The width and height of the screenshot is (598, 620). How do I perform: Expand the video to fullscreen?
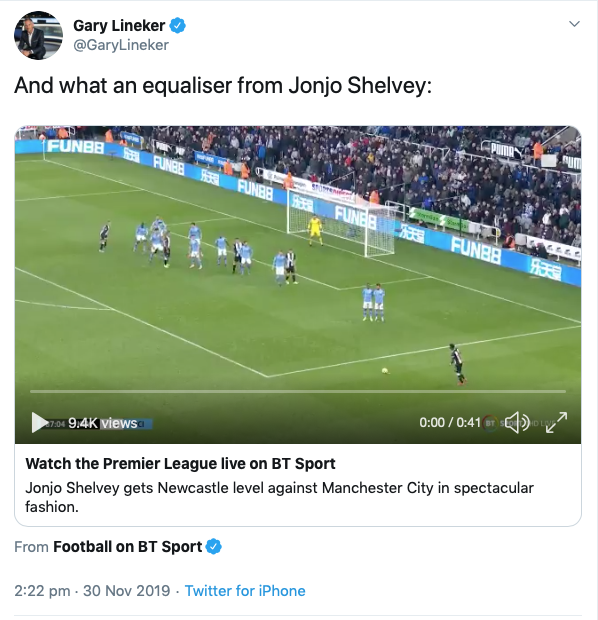556,422
